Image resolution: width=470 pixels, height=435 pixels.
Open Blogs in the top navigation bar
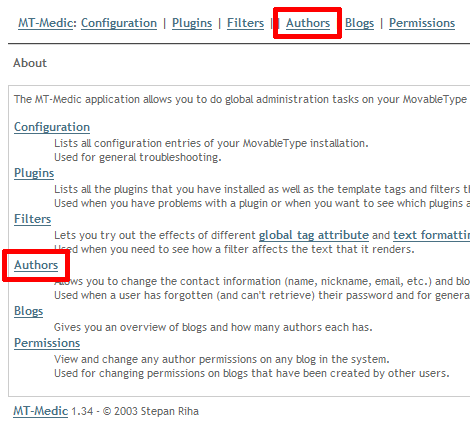(359, 23)
